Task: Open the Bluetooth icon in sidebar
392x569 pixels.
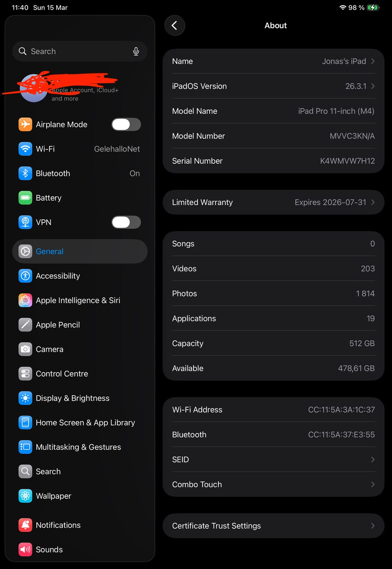Action: point(25,173)
